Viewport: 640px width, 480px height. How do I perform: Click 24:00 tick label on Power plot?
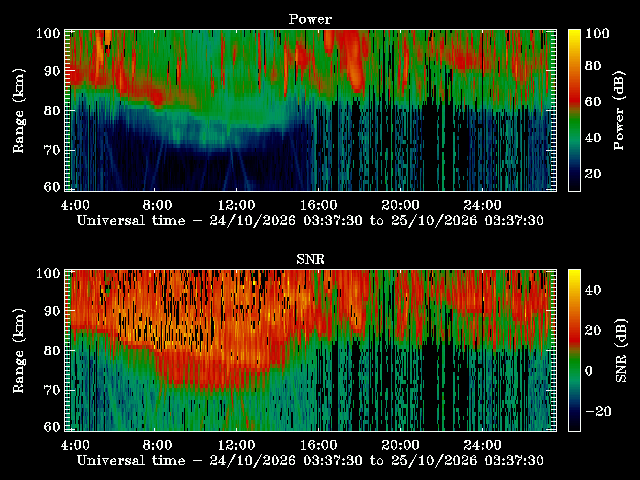click(x=482, y=205)
